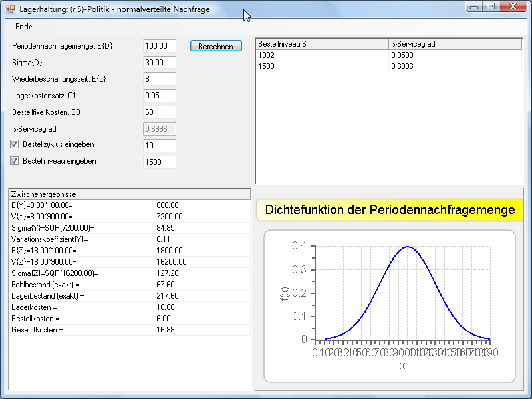Click the Periodennachfragemenge E{D} input field
The height and width of the screenshot is (399, 532).
[x=159, y=46]
